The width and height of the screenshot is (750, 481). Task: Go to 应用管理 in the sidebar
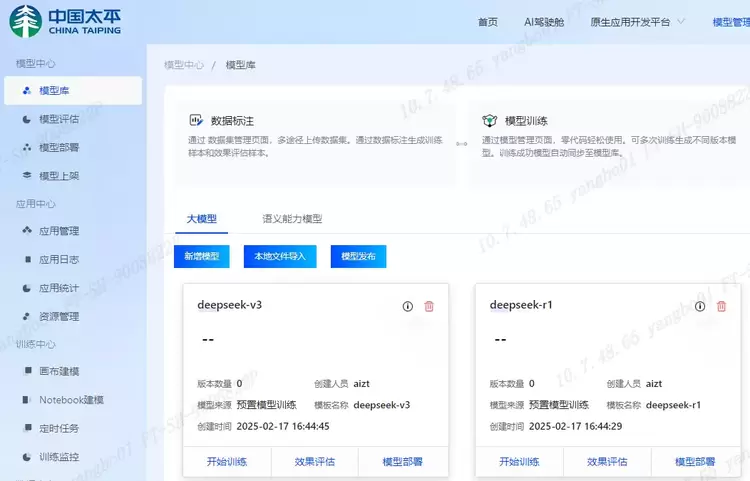59,231
